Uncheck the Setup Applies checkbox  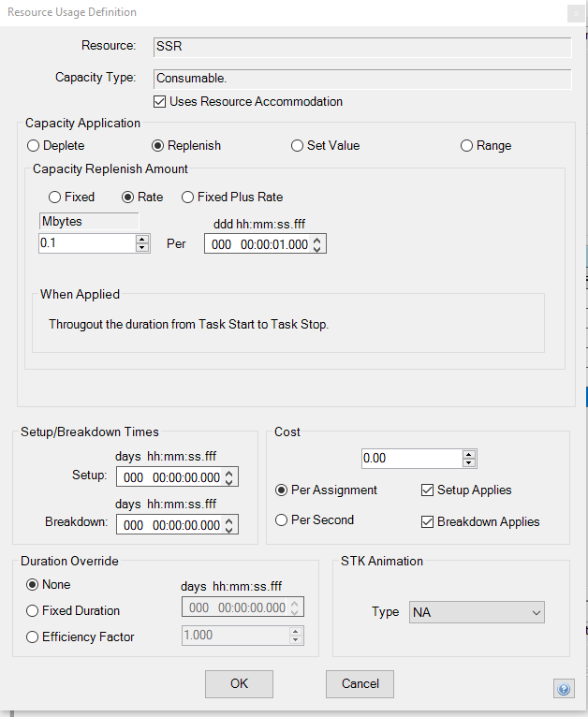pyautogui.click(x=429, y=490)
